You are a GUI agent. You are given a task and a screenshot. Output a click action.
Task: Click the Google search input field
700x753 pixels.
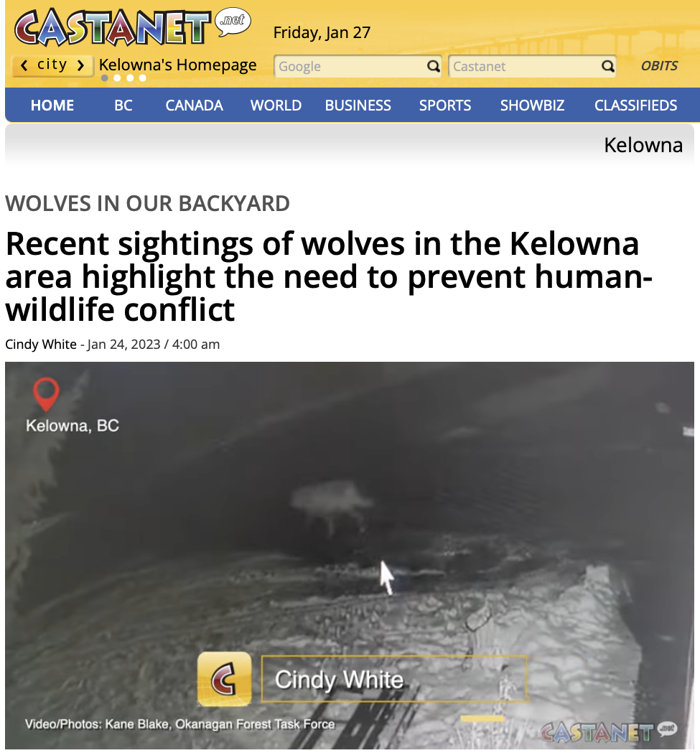click(351, 66)
